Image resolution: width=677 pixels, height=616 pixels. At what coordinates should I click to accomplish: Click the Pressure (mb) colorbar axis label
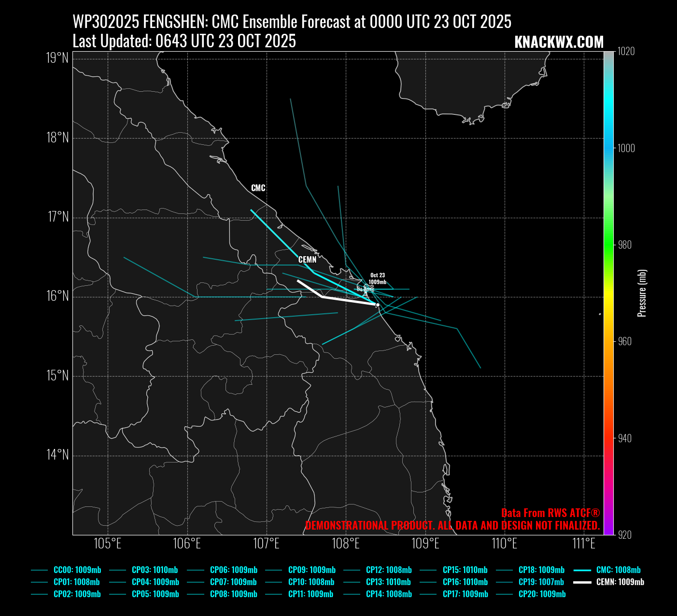(x=642, y=293)
